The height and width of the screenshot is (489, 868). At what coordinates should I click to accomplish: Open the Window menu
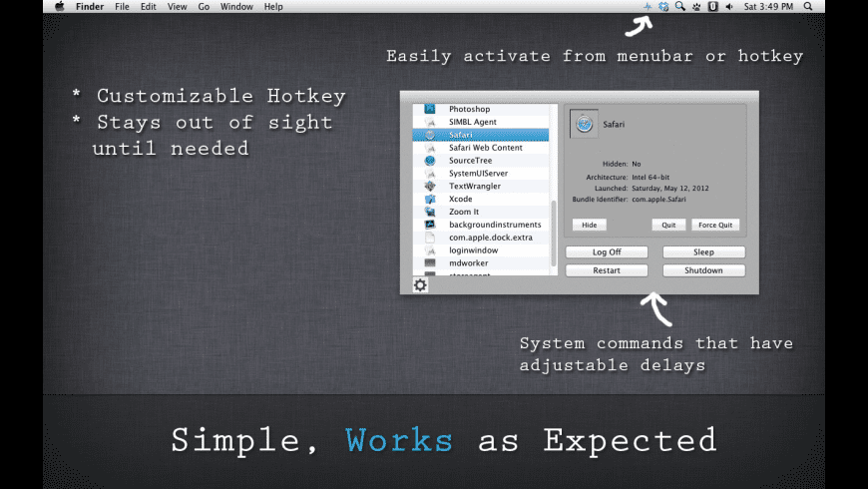click(x=236, y=7)
